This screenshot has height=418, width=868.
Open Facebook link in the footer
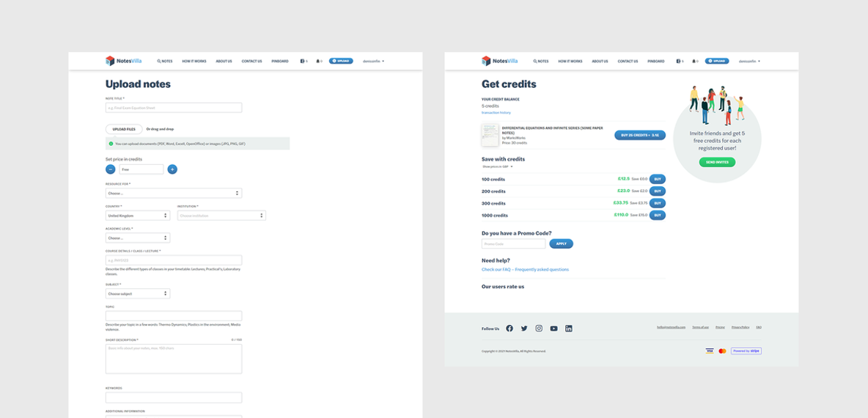coord(510,329)
